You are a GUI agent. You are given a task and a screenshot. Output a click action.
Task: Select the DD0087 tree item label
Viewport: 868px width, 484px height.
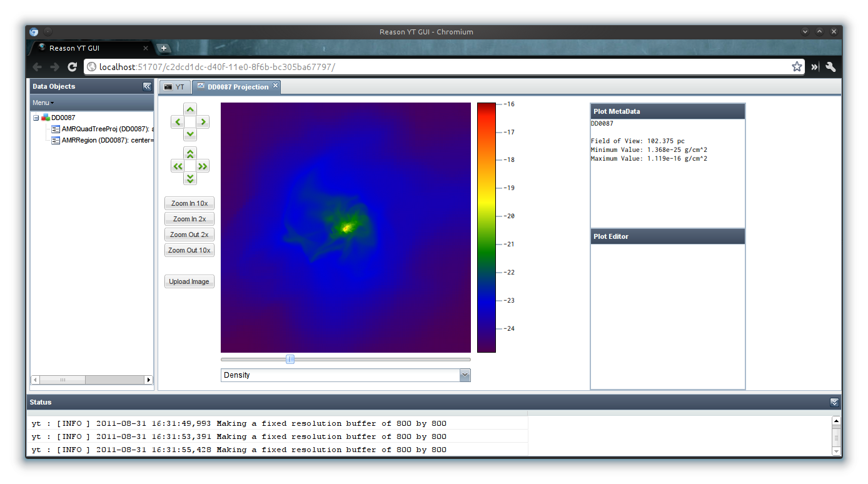click(63, 118)
